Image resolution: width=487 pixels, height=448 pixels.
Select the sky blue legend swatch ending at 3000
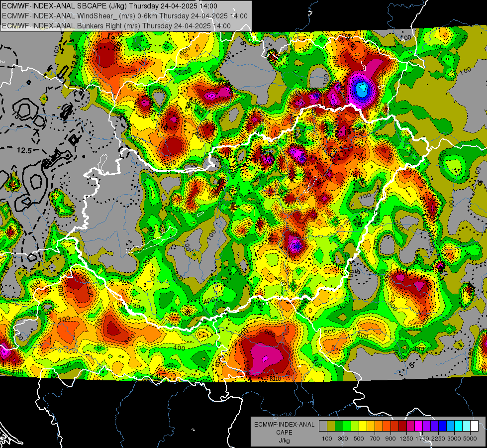click(451, 426)
